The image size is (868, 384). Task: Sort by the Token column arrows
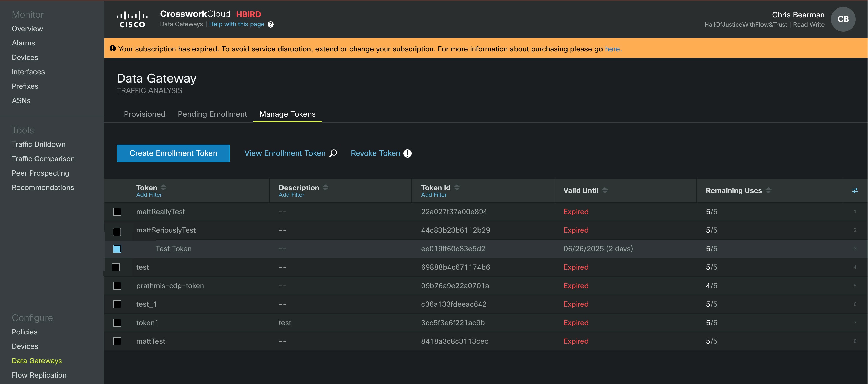[x=163, y=187]
